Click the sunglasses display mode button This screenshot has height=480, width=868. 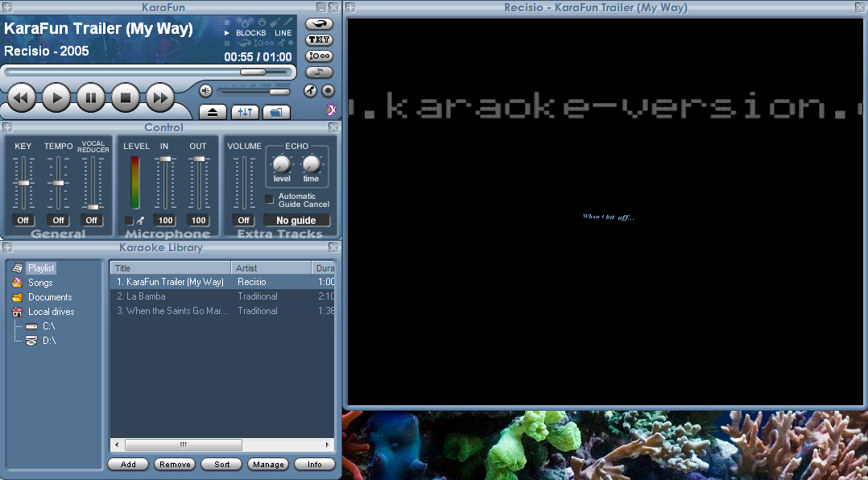(x=320, y=24)
